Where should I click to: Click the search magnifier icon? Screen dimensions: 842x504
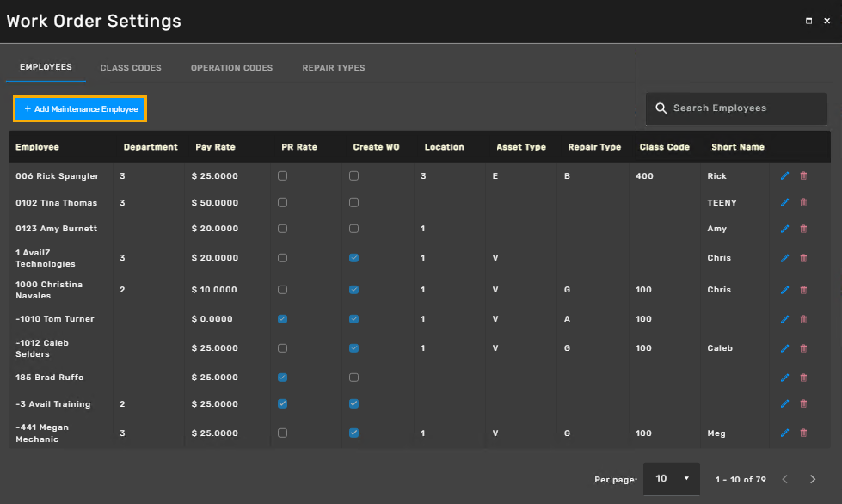pos(661,108)
